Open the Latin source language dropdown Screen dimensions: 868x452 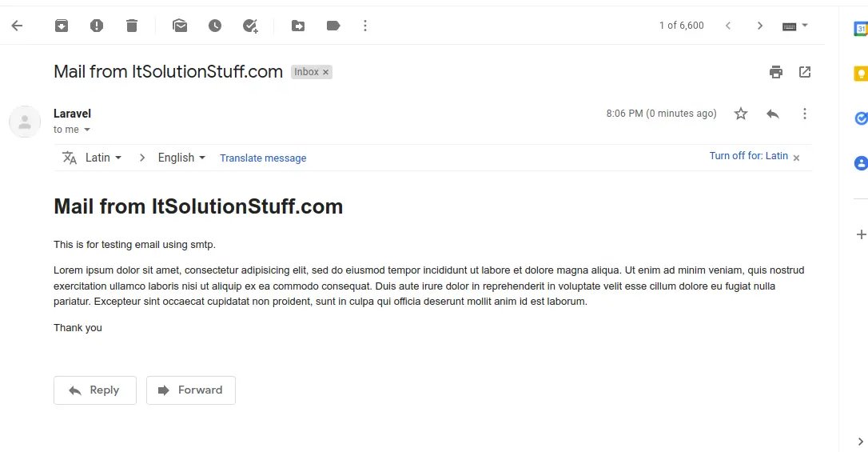[x=103, y=158]
